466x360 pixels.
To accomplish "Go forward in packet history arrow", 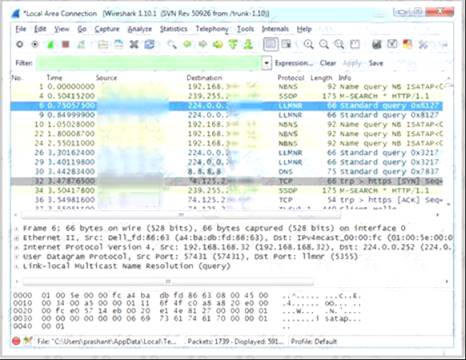I will pos(202,44).
